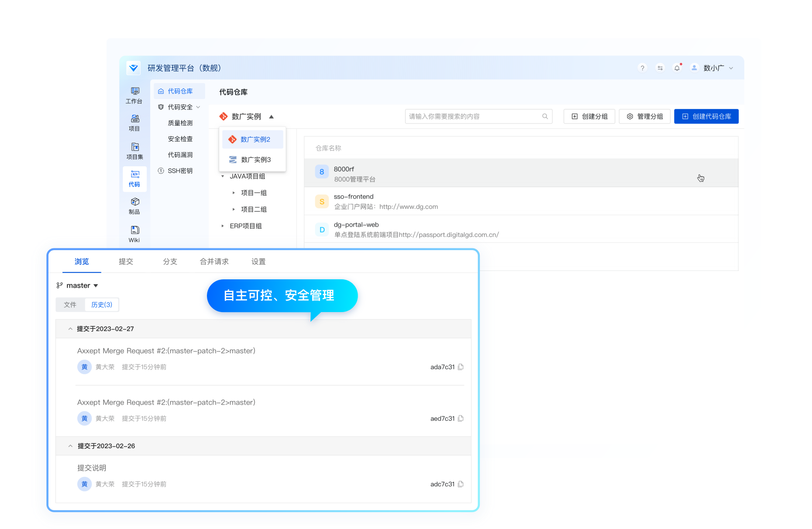The width and height of the screenshot is (812, 529).
Task: Go to 制品 artifacts in the sidebar
Action: coord(134,206)
